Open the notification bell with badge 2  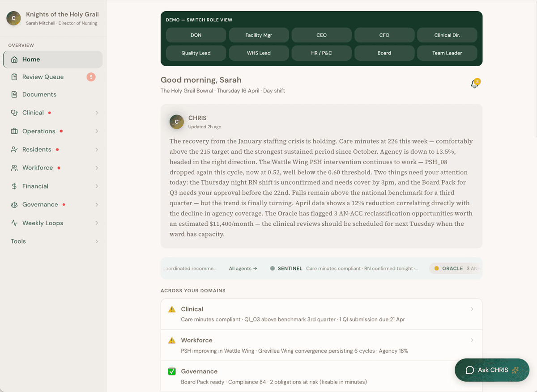[474, 83]
